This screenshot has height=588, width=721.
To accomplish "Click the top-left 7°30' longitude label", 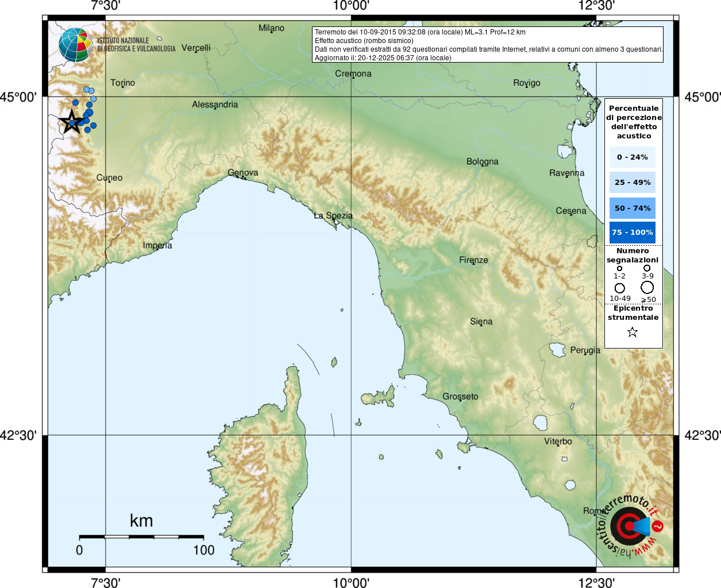I will click(105, 6).
